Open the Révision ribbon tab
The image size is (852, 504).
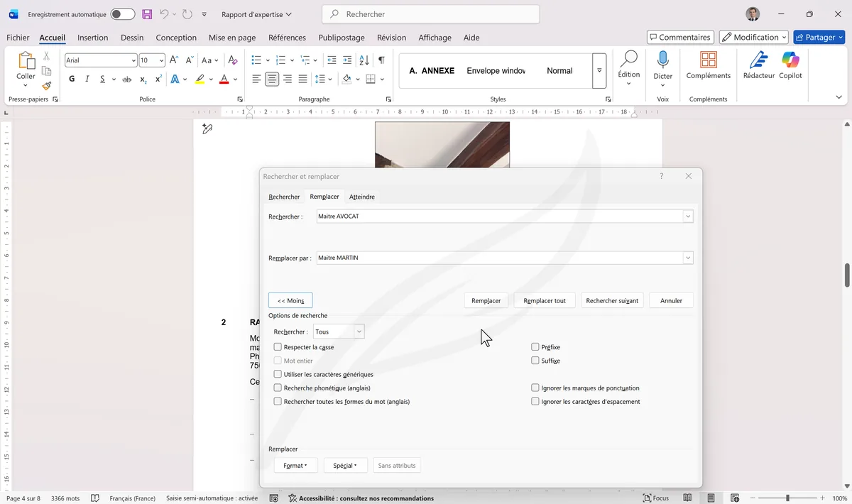click(x=391, y=38)
